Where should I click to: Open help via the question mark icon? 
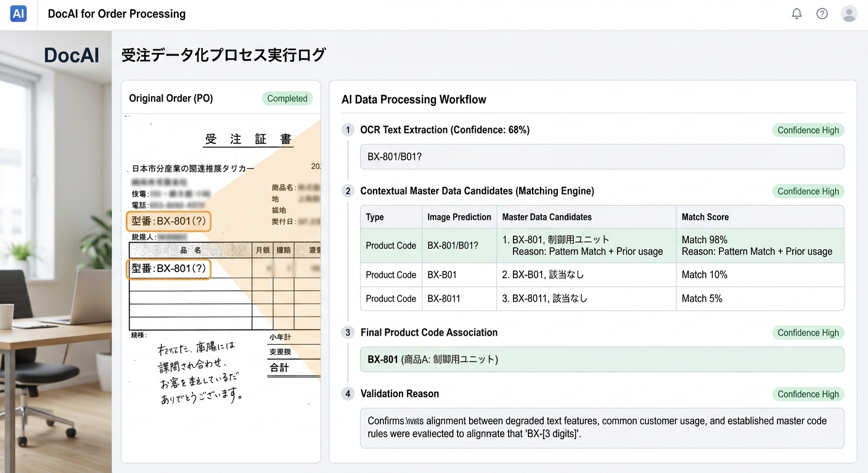(x=822, y=14)
